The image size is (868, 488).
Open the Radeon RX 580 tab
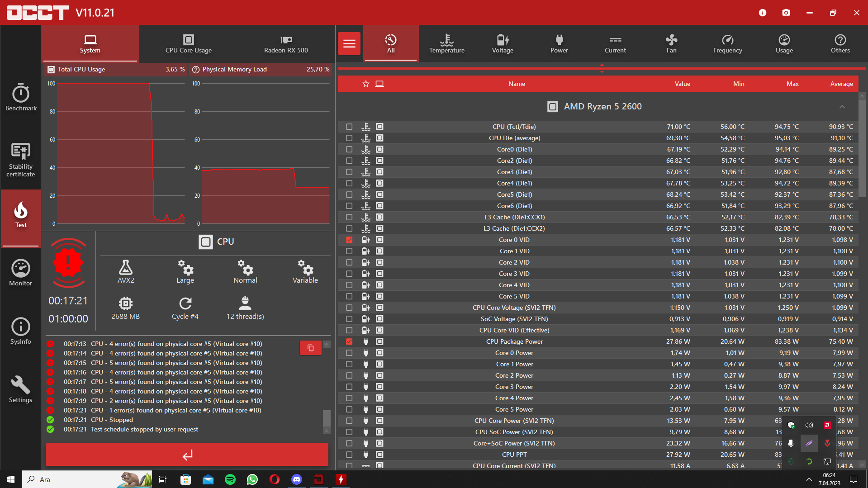286,43
